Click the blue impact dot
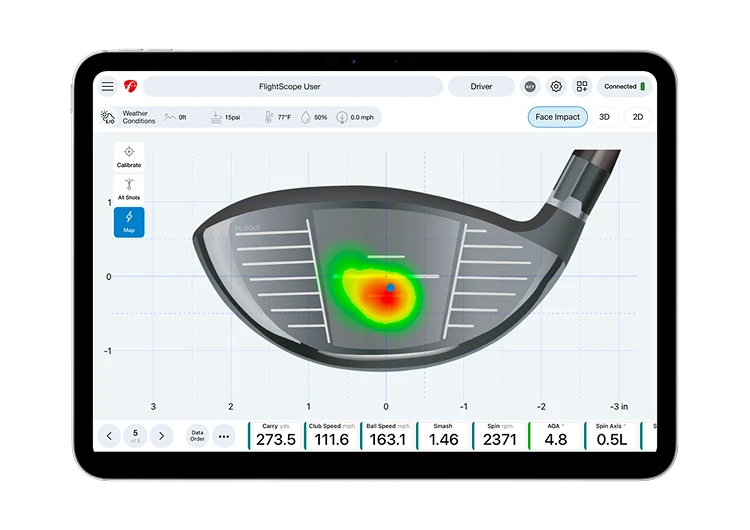Viewport: 750px width, 530px height. tap(390, 287)
